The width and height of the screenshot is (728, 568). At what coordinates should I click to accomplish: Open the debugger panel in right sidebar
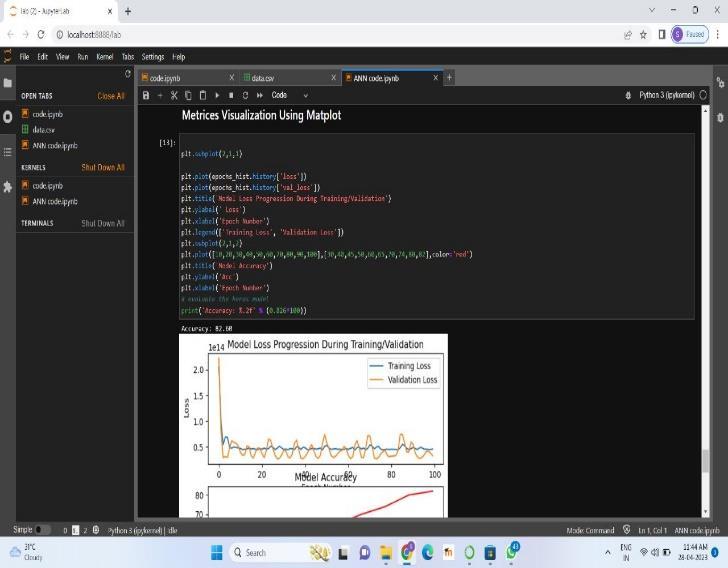(720, 118)
